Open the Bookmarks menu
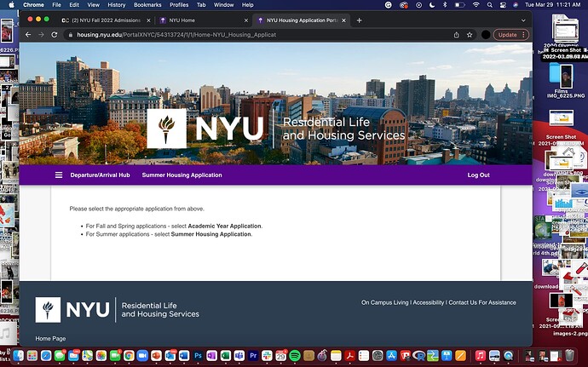Image resolution: width=588 pixels, height=367 pixels. click(147, 5)
